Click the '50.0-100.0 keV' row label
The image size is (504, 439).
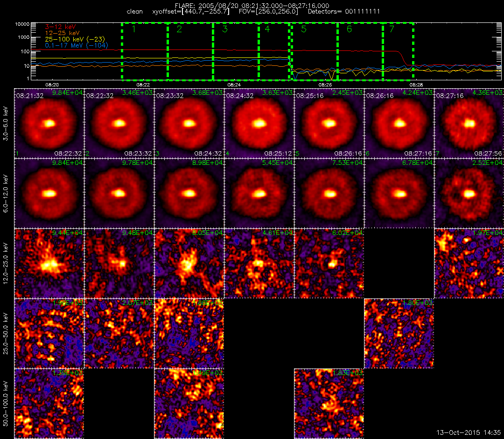(x=6, y=404)
